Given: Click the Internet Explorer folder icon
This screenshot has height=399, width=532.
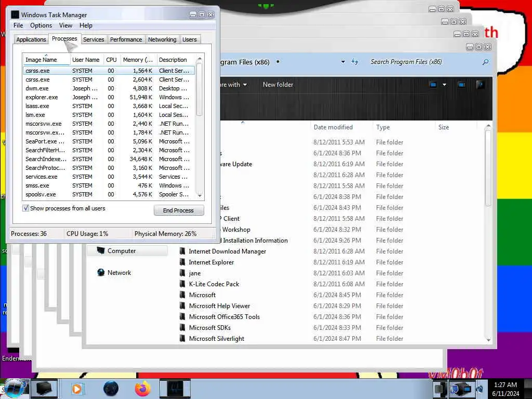Looking at the screenshot, I should (x=182, y=262).
